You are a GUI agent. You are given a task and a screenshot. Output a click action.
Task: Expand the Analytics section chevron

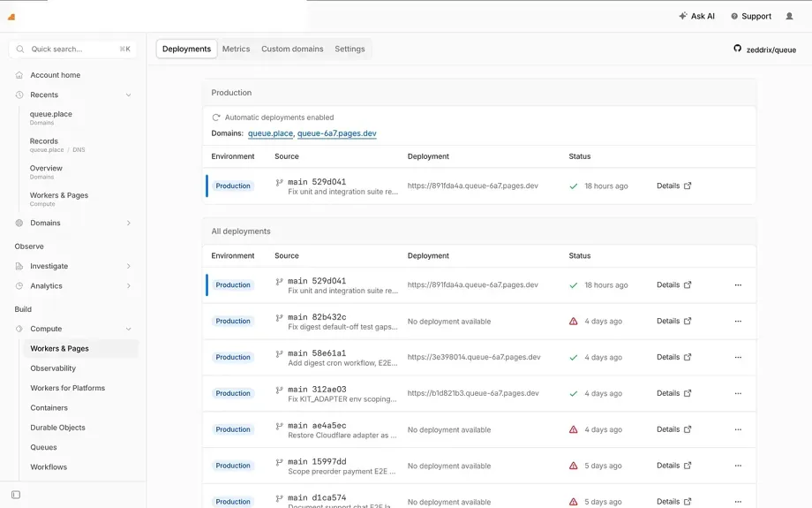(129, 285)
